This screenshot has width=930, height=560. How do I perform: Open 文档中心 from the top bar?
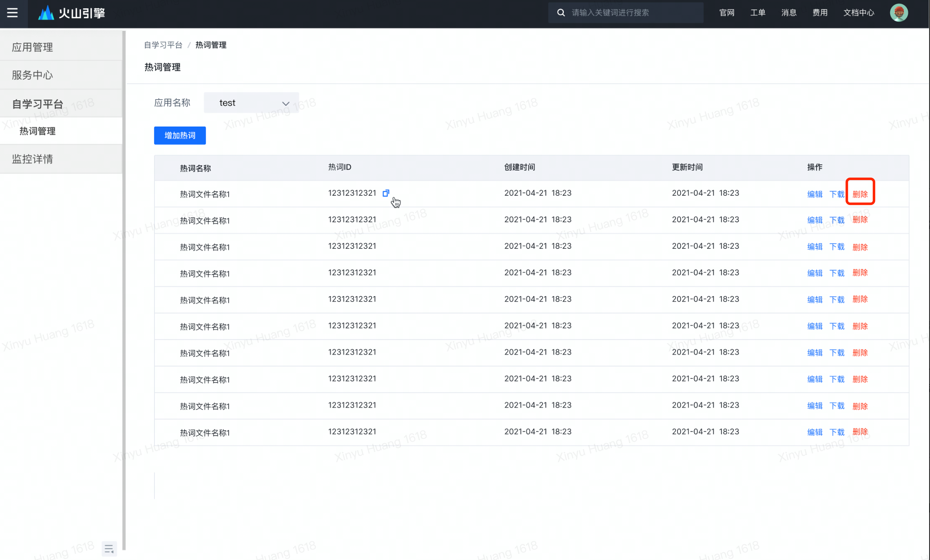[859, 13]
